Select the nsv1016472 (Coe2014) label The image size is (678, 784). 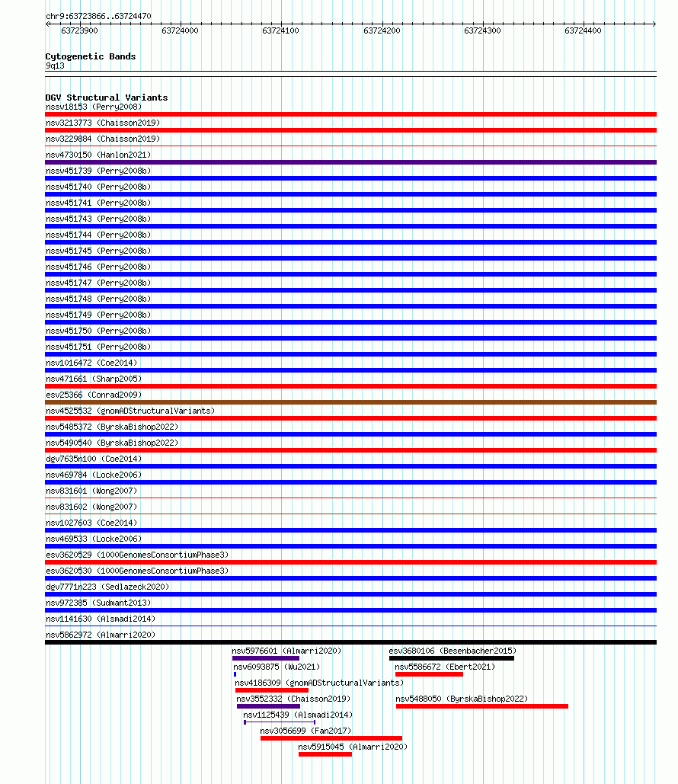coord(91,363)
